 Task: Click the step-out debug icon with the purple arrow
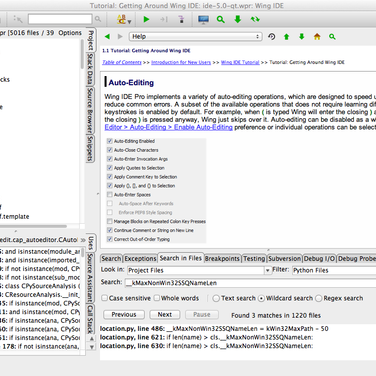click(x=181, y=19)
